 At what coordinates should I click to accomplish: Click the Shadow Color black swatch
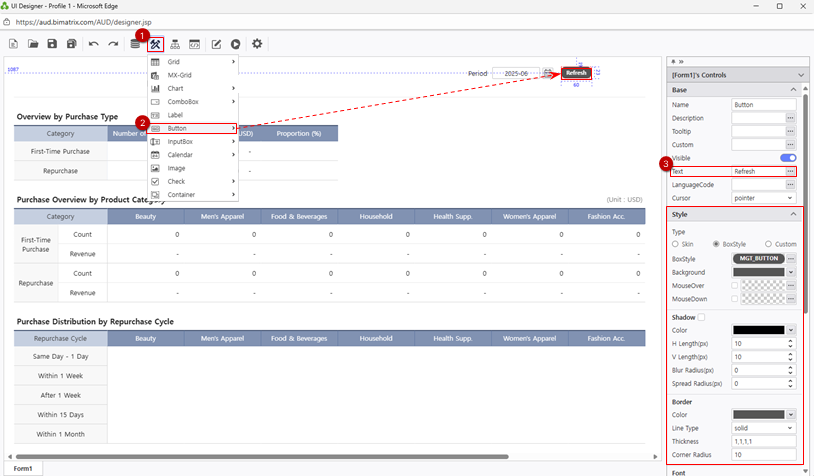758,330
